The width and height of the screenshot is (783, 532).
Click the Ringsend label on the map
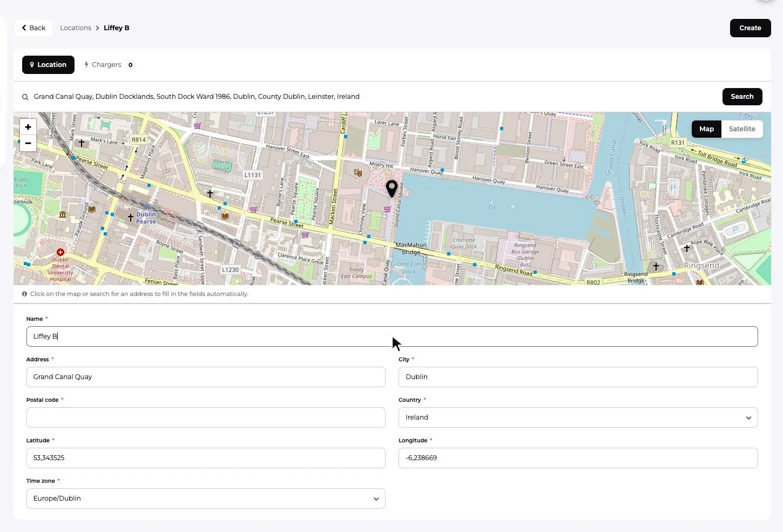click(701, 266)
